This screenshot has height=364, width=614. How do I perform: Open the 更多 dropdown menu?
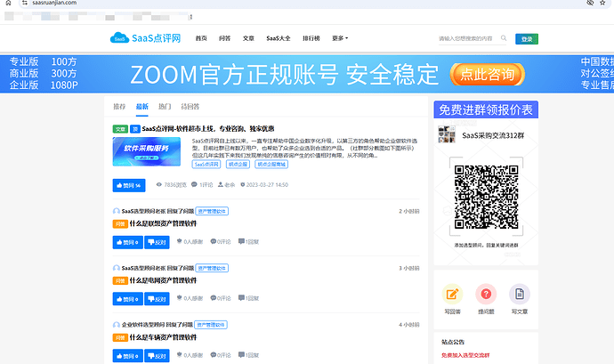click(340, 38)
